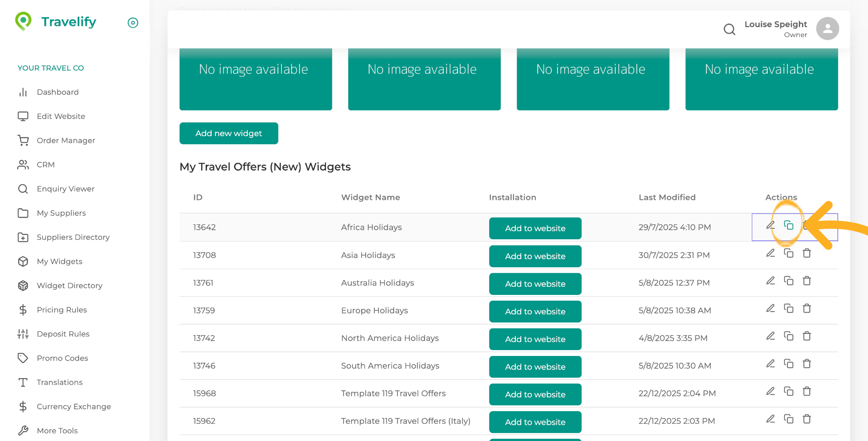Select the Pricing Rules dollar icon
The height and width of the screenshot is (441, 868).
click(23, 310)
